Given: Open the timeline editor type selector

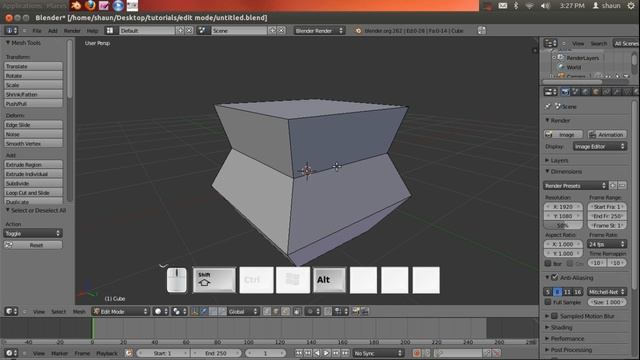Looking at the screenshot, I should (11, 353).
